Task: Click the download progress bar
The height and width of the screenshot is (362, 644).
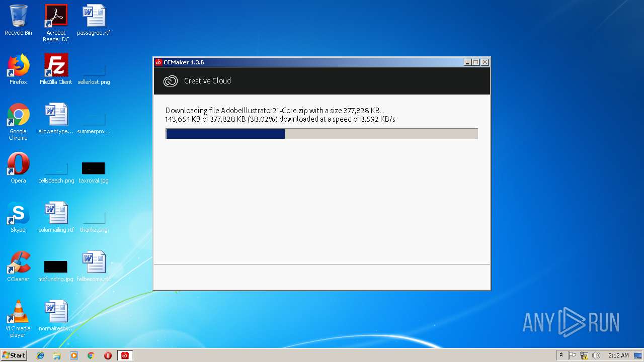Action: pyautogui.click(x=321, y=134)
